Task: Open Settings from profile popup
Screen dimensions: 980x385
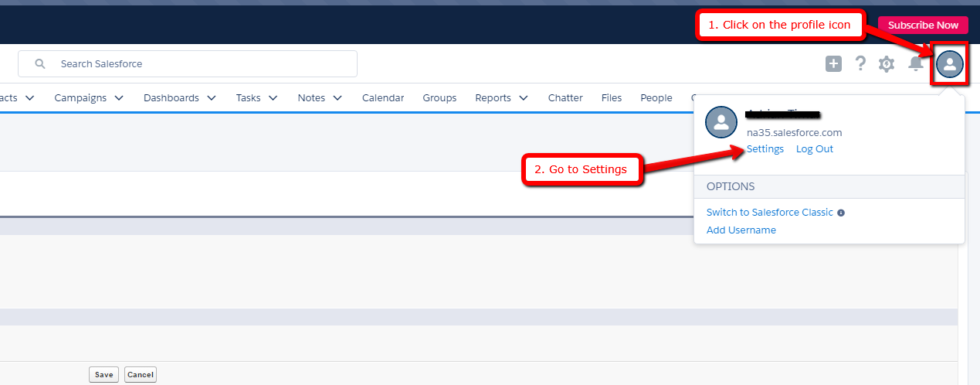Action: [x=765, y=149]
